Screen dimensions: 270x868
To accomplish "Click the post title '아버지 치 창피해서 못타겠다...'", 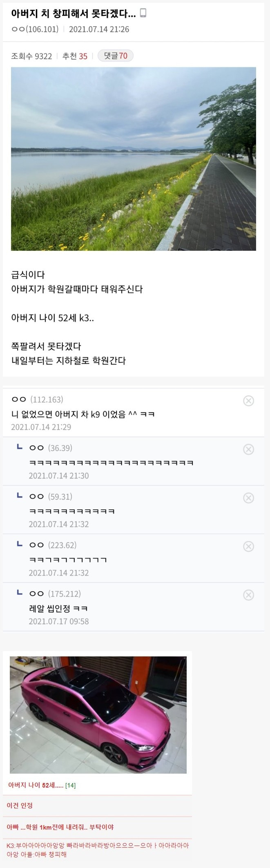I will 74,14.
